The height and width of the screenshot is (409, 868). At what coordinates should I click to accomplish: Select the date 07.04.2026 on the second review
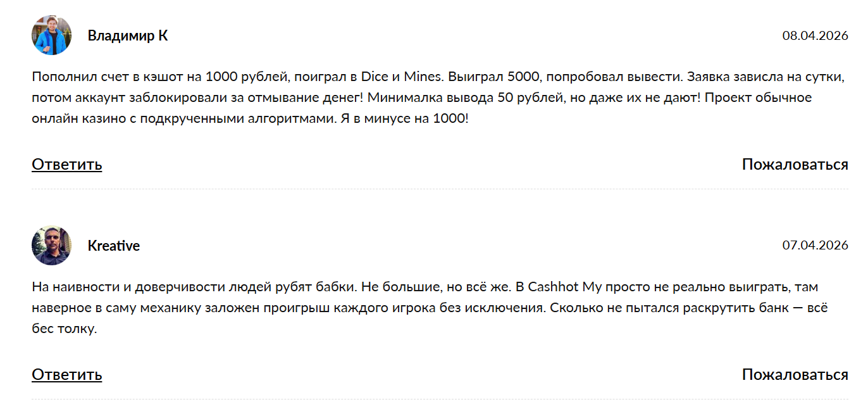tap(816, 246)
